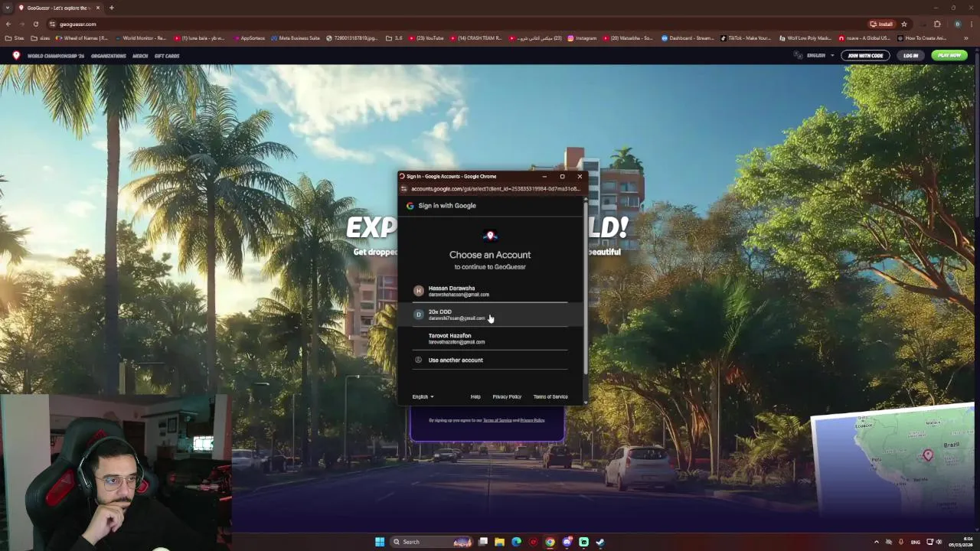Open Privacy Policy link in sign-in popup footer

507,396
